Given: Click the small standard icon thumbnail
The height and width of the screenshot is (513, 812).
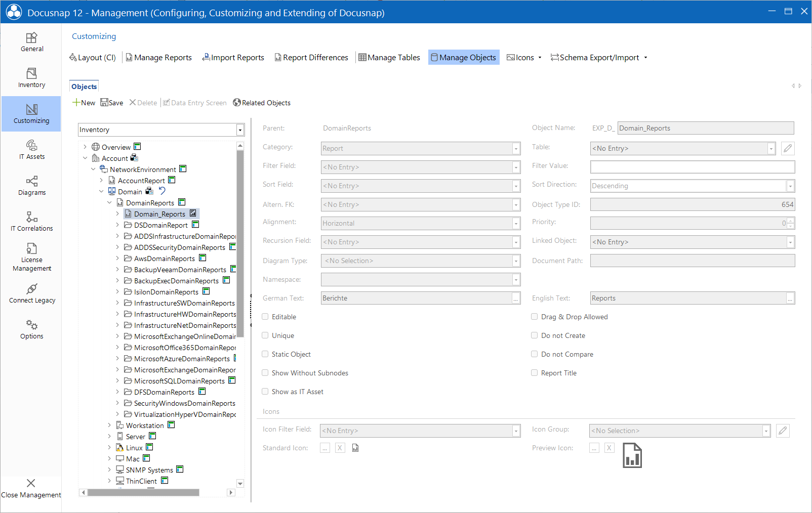Looking at the screenshot, I should click(355, 448).
